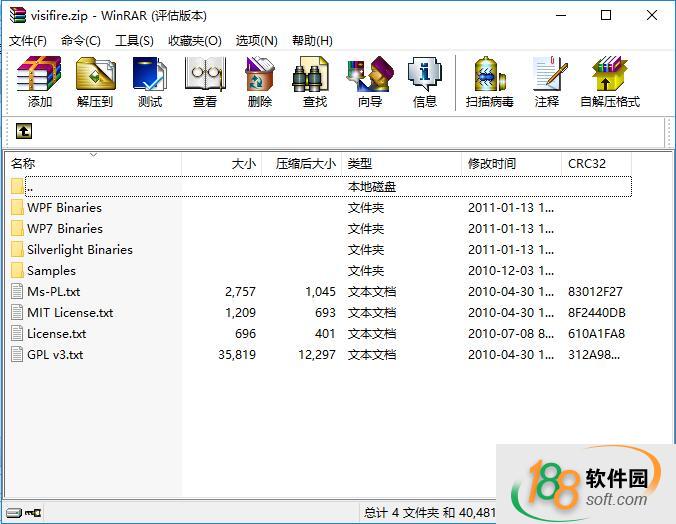Open the 查找 (Find) binoculars tool
The image size is (676, 524).
(314, 80)
